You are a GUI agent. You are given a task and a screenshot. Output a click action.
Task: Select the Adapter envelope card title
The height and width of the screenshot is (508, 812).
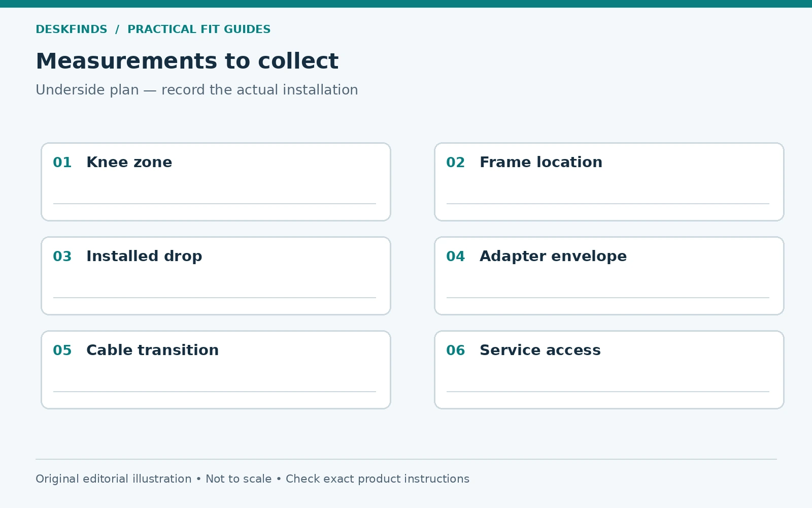coord(553,256)
